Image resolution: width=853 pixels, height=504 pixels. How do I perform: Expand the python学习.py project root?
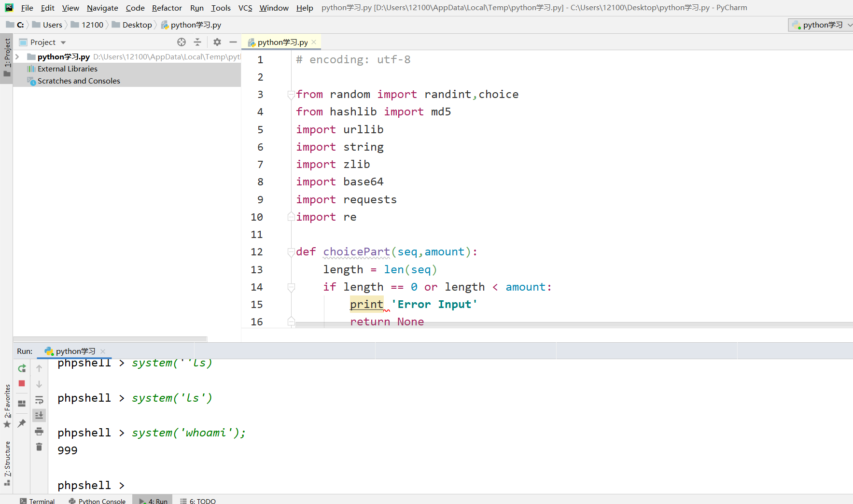pos(17,56)
